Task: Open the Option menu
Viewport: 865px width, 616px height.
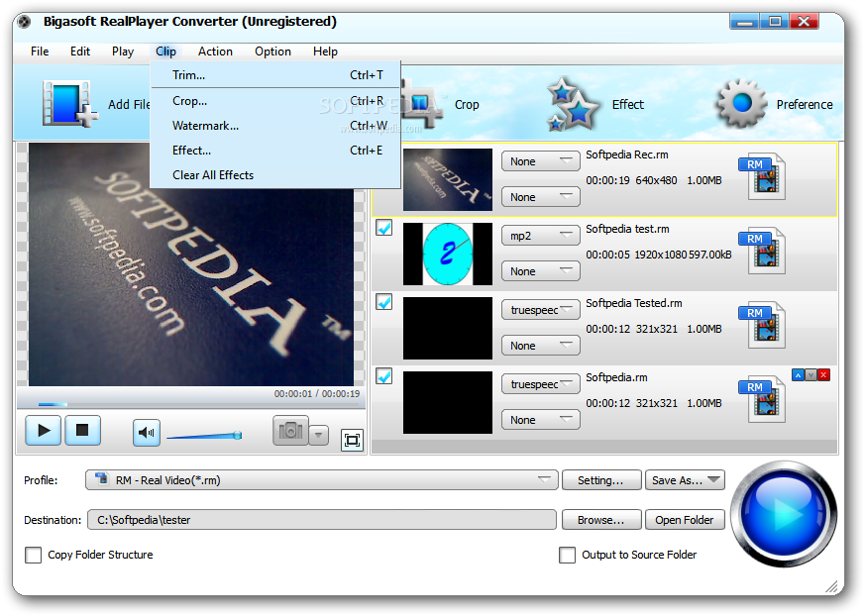Action: [x=272, y=51]
